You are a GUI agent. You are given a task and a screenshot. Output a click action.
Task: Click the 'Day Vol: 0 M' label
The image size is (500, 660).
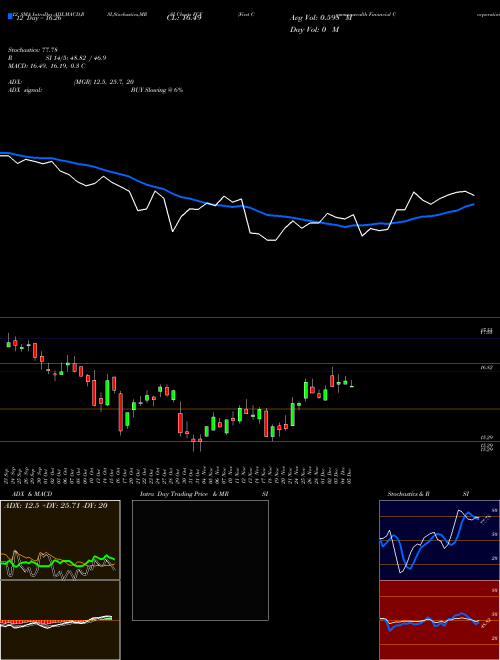click(x=314, y=29)
